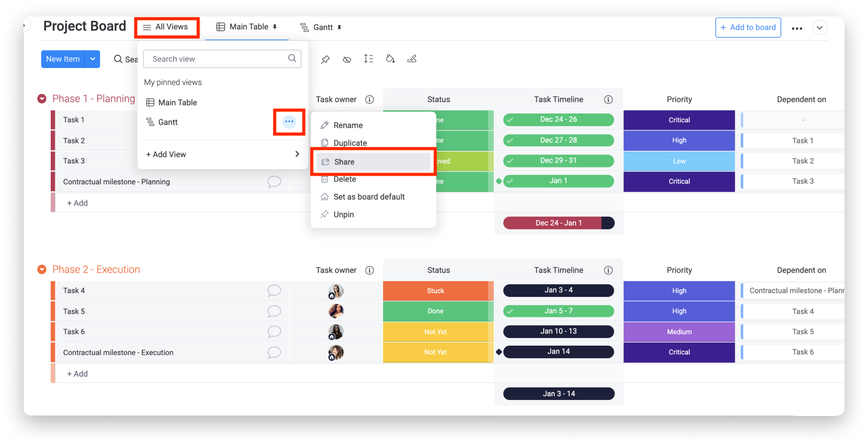Viewport: 868px width, 446px height.
Task: Click Dec 24 - Jan 1 summary timeline
Action: tap(559, 223)
